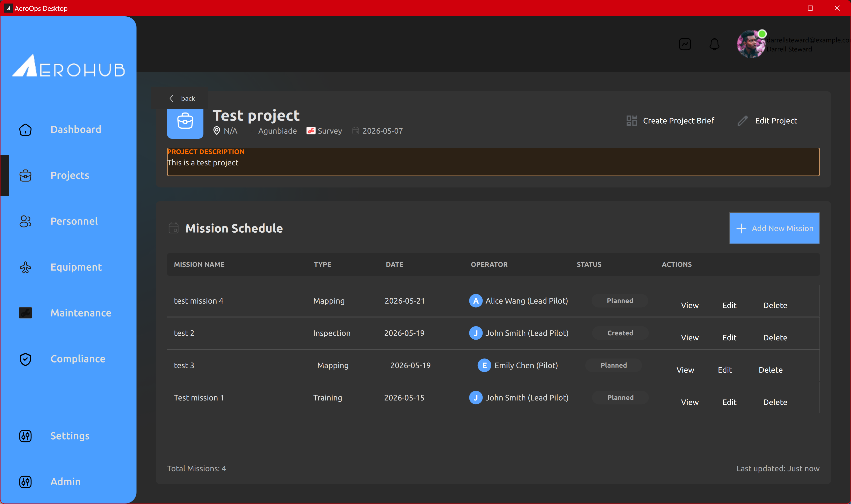Click the 'Total Missions: 4' text
The height and width of the screenshot is (504, 851).
196,469
